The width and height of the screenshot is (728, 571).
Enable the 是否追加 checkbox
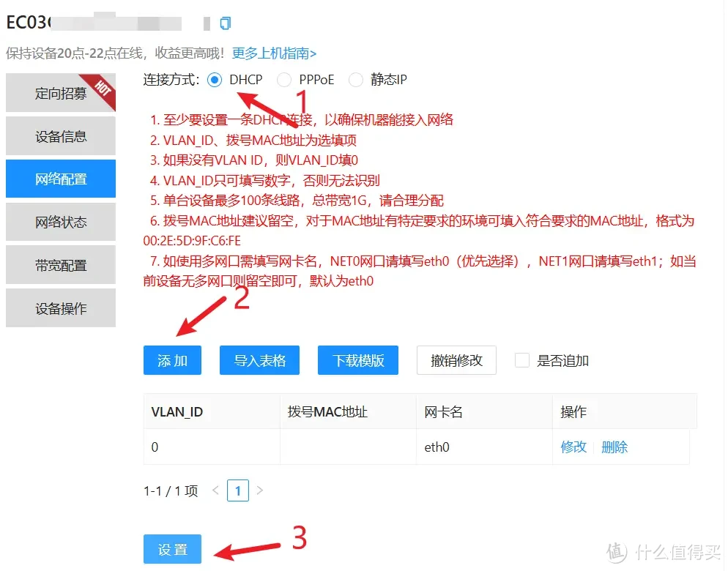click(x=522, y=359)
